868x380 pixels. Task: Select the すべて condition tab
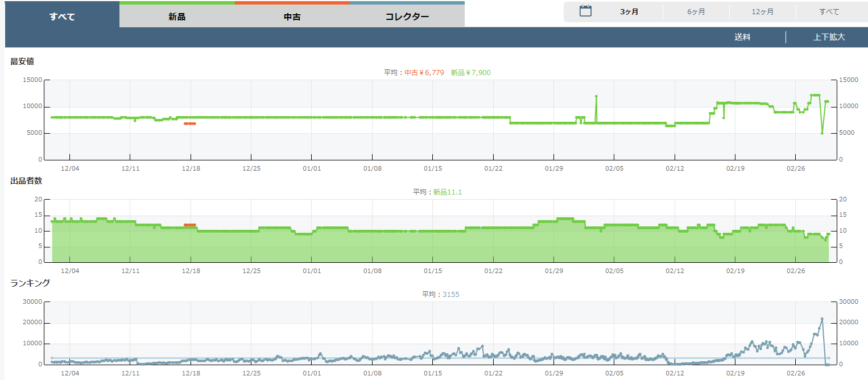click(62, 16)
